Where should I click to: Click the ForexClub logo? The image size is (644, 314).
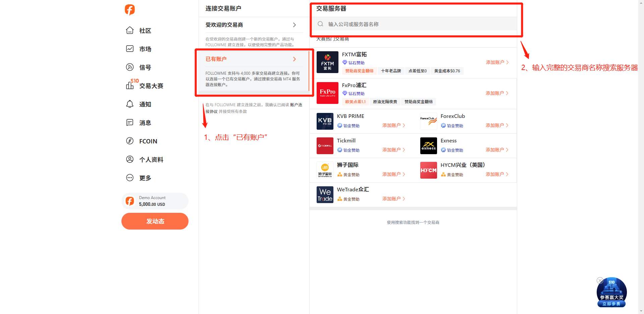coord(429,121)
